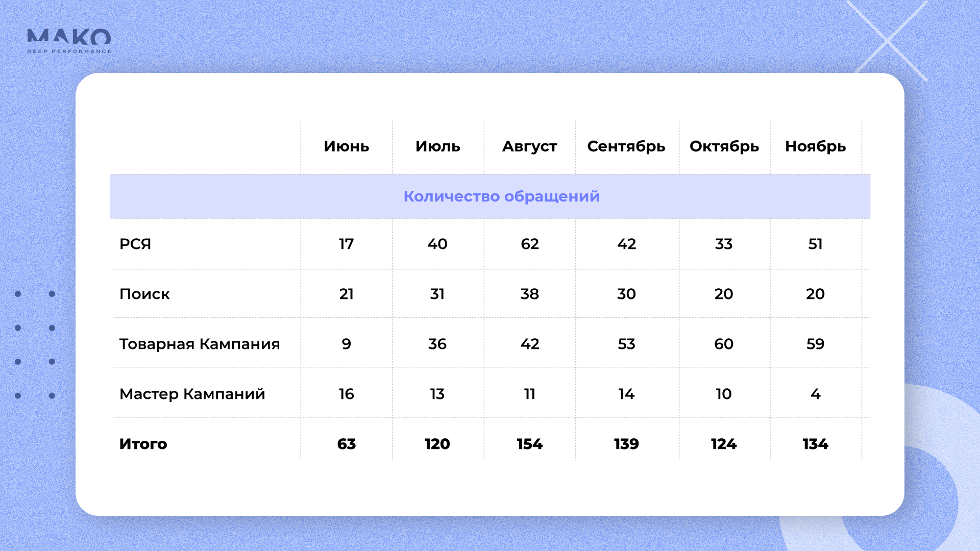Click the Мастер Кампаний row label
This screenshot has height=551, width=980.
click(192, 394)
